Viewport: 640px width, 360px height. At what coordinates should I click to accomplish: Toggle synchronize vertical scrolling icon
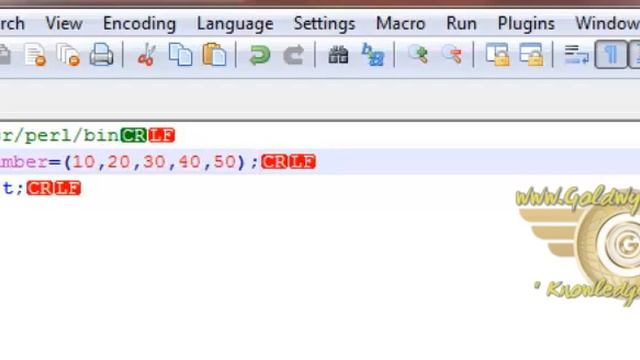tap(498, 55)
